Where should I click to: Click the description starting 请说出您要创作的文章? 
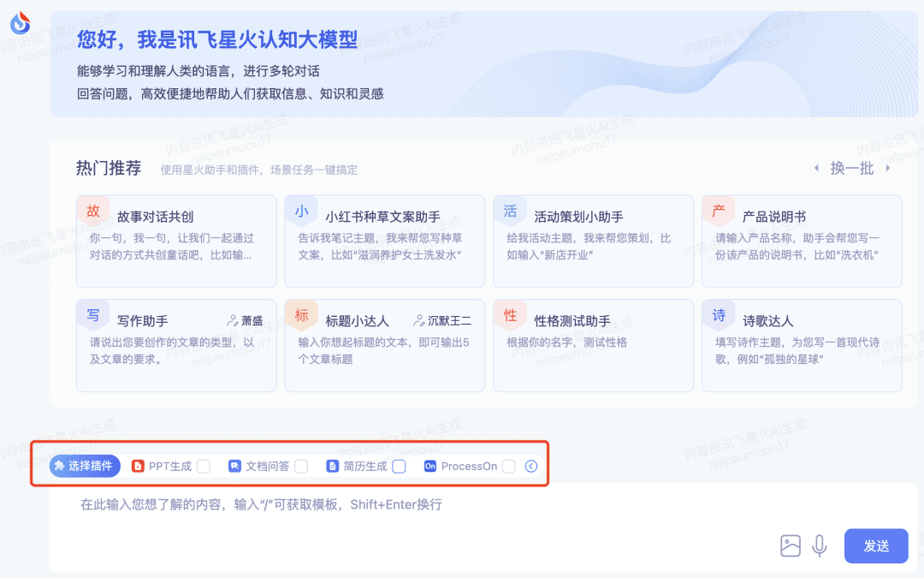[171, 350]
